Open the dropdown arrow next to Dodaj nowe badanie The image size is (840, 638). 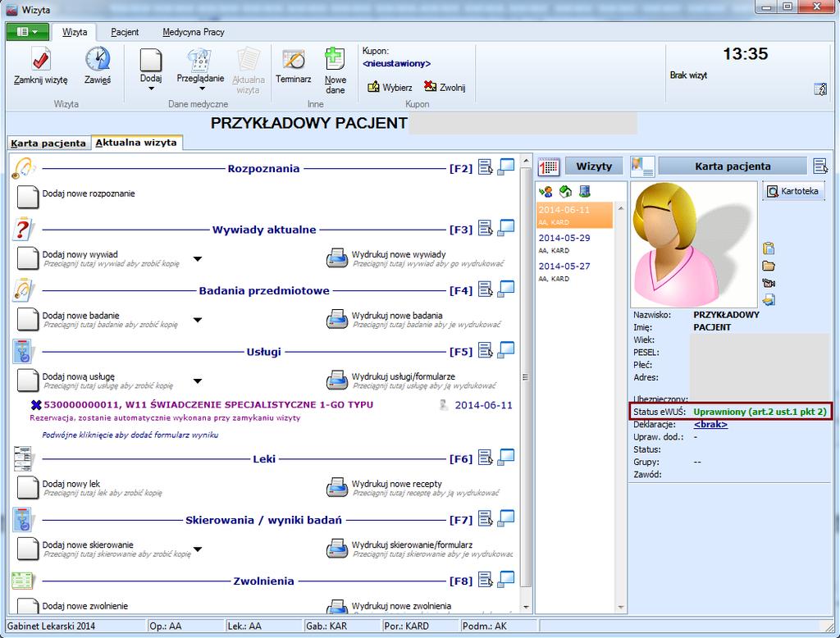click(x=198, y=320)
